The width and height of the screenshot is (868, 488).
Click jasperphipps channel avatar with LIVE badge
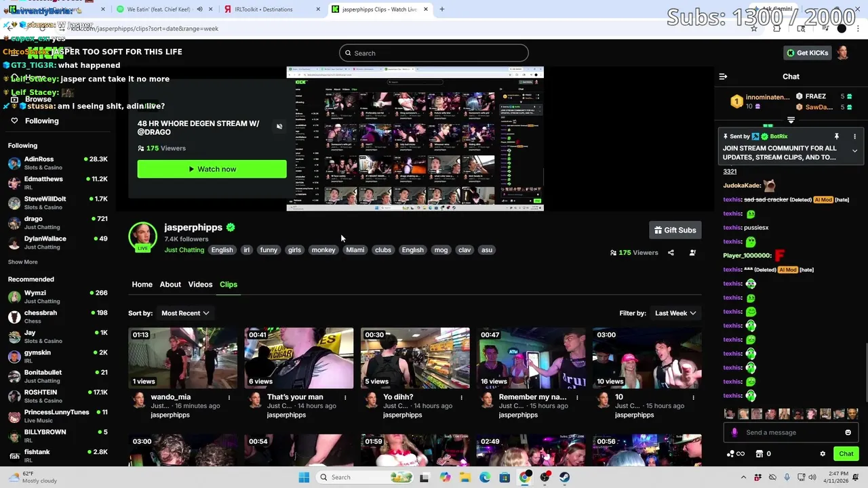tap(142, 237)
